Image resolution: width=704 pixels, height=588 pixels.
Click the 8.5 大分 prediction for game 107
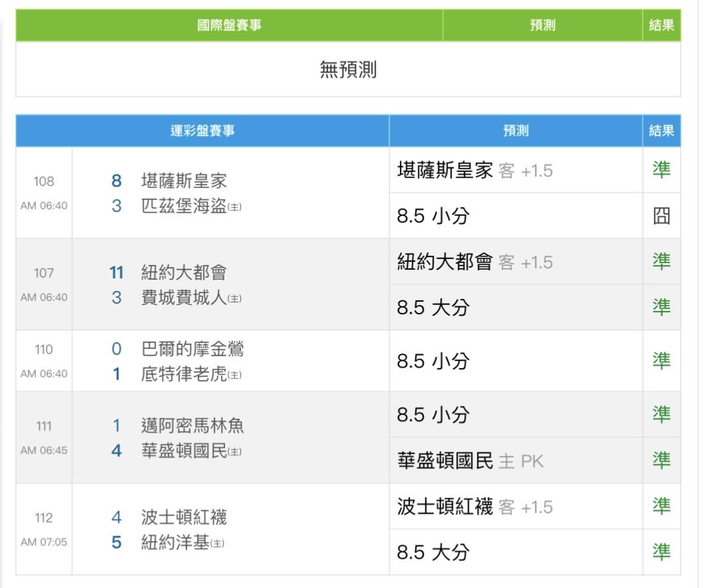[x=433, y=308]
